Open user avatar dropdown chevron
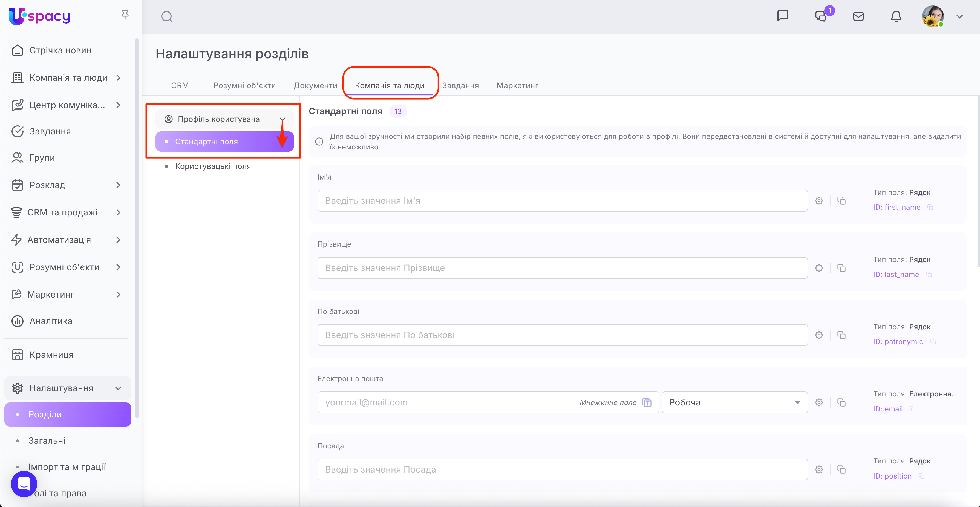Screen dimensions: 980x507 pos(959,17)
